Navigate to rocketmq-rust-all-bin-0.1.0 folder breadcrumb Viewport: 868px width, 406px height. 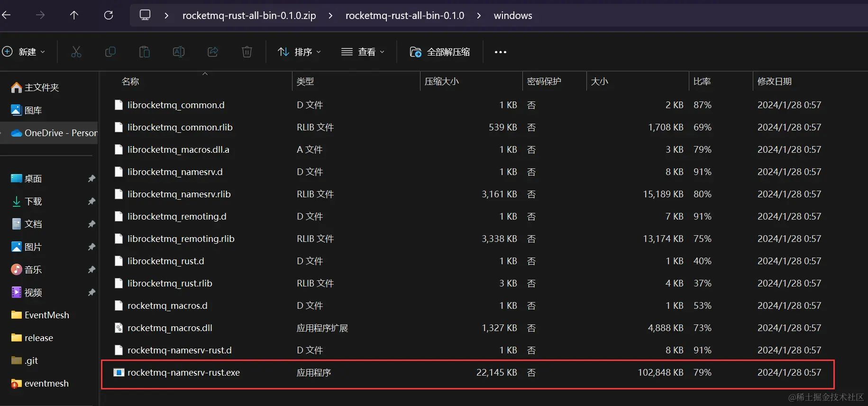coord(405,16)
